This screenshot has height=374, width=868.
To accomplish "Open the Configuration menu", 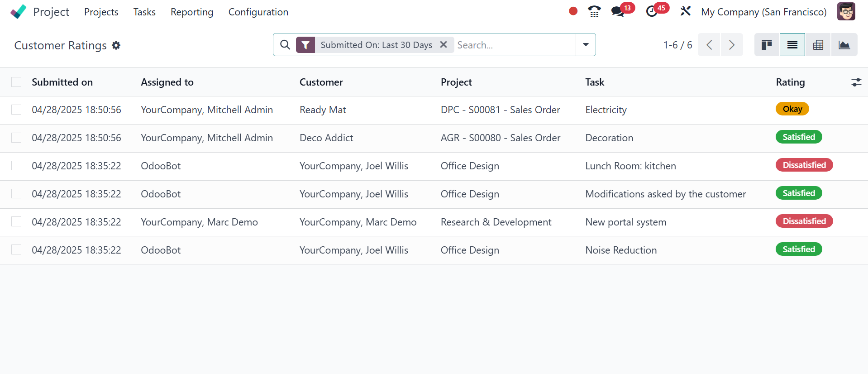I will pyautogui.click(x=258, y=12).
